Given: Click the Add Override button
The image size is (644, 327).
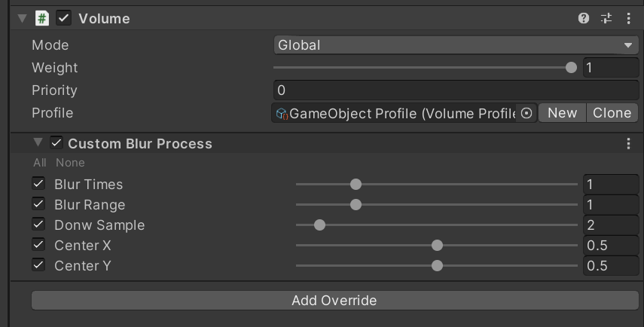Looking at the screenshot, I should click(334, 300).
